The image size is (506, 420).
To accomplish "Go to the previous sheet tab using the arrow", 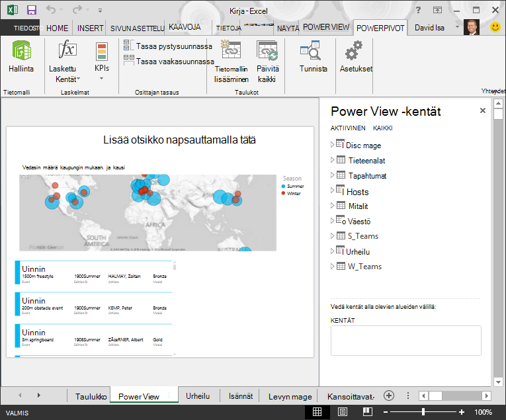I will (x=20, y=395).
